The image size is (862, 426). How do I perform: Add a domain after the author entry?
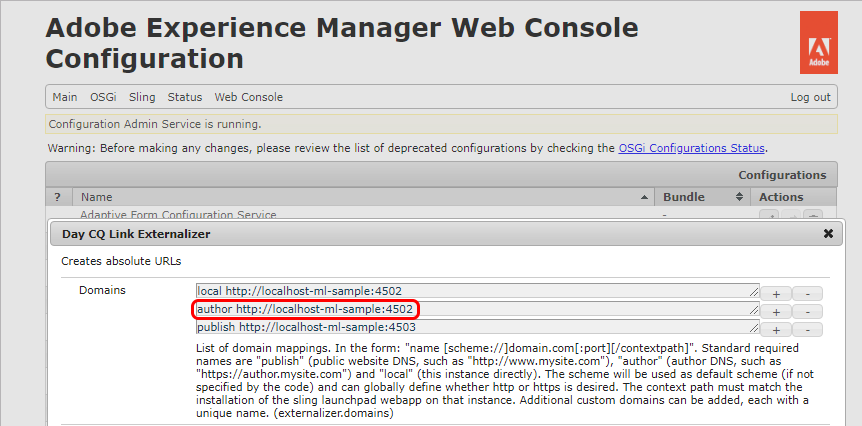click(x=776, y=312)
